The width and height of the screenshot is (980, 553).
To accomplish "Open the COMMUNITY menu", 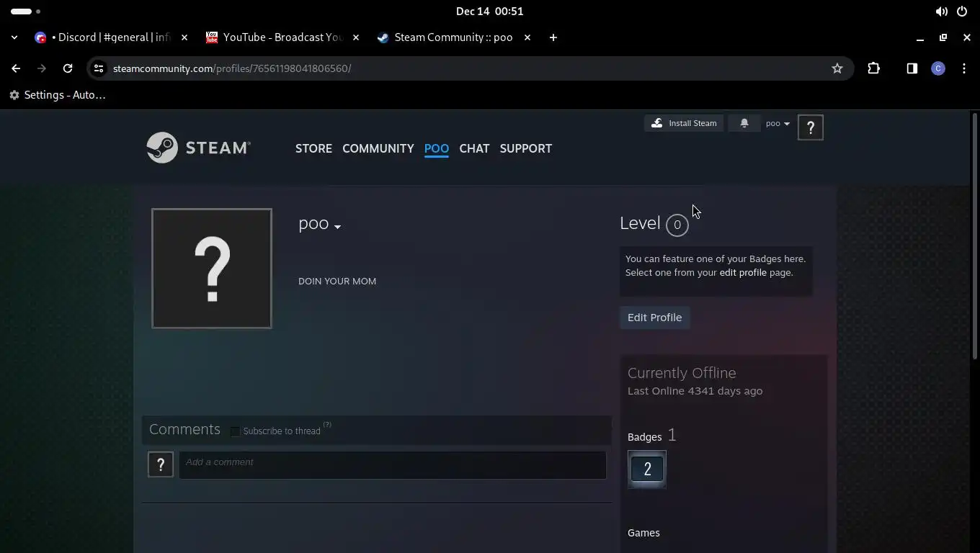I will (378, 148).
